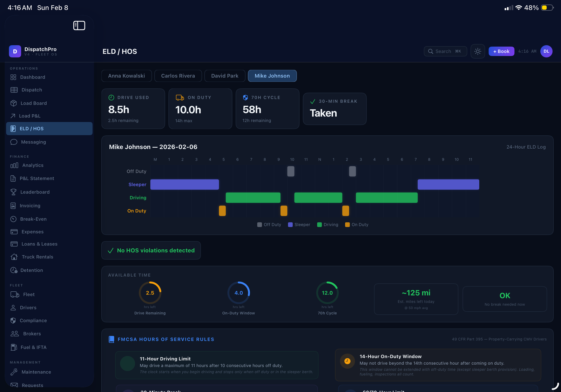561x392 pixels.
Task: Open the DL user avatar menu
Action: [x=546, y=52]
